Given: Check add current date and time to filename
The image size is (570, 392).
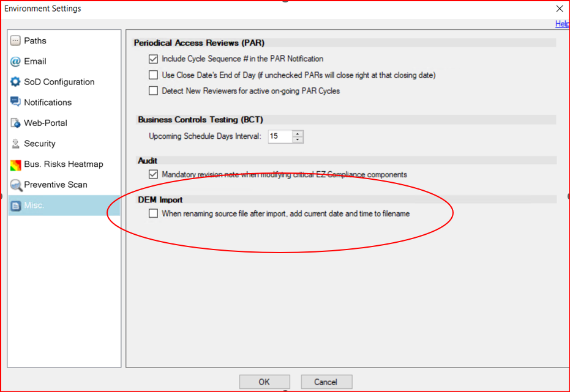Looking at the screenshot, I should (x=153, y=214).
